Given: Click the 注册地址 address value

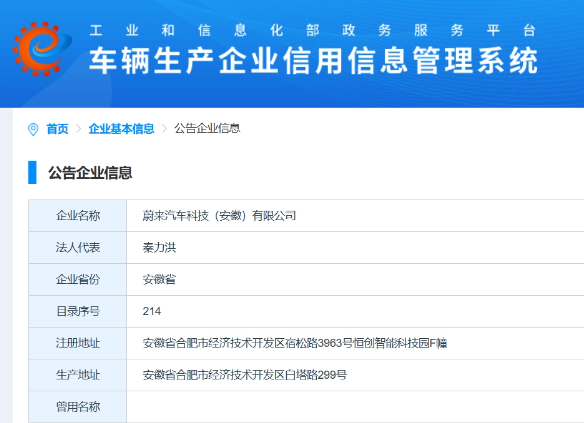Looking at the screenshot, I should [x=295, y=343].
